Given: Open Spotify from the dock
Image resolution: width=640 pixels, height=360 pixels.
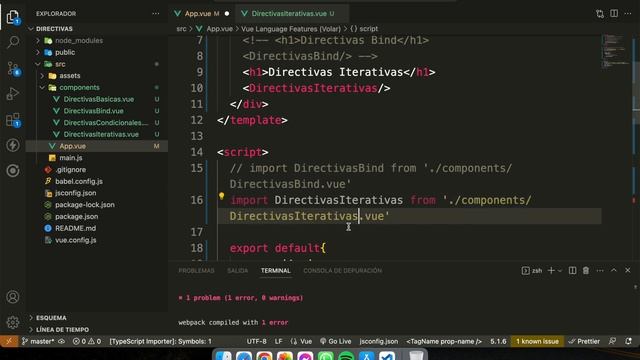Looking at the screenshot, I should 346,356.
